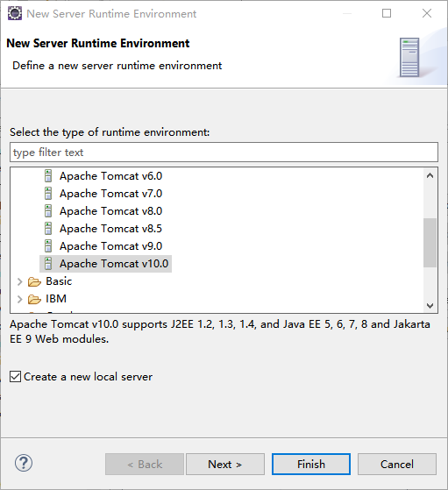Image resolution: width=448 pixels, height=490 pixels.
Task: Select Apache Tomcat v10.0 runtime
Action: [114, 264]
